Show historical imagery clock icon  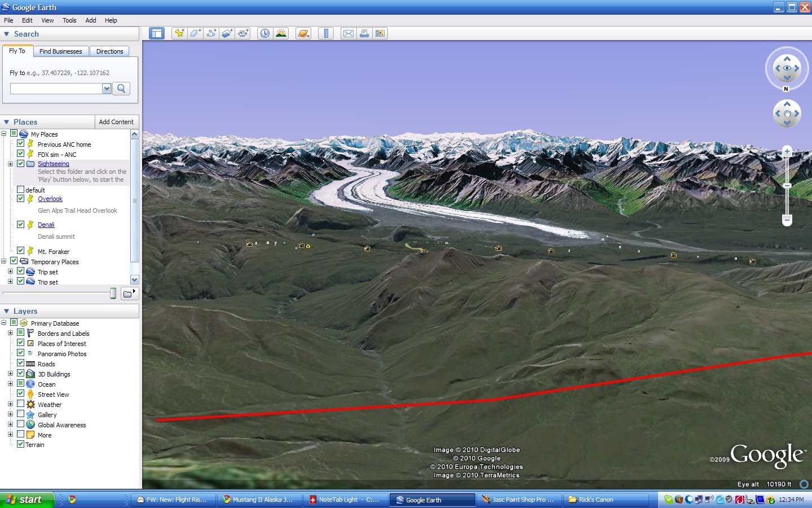[x=265, y=33]
